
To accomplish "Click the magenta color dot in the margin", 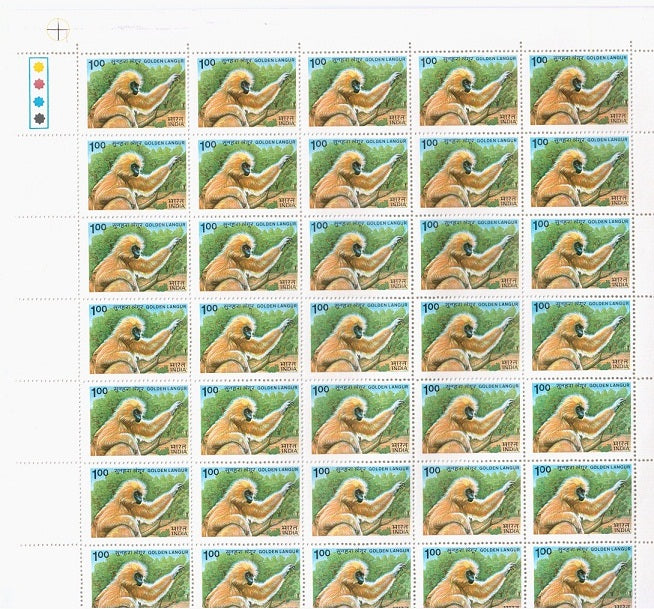I will (x=39, y=84).
